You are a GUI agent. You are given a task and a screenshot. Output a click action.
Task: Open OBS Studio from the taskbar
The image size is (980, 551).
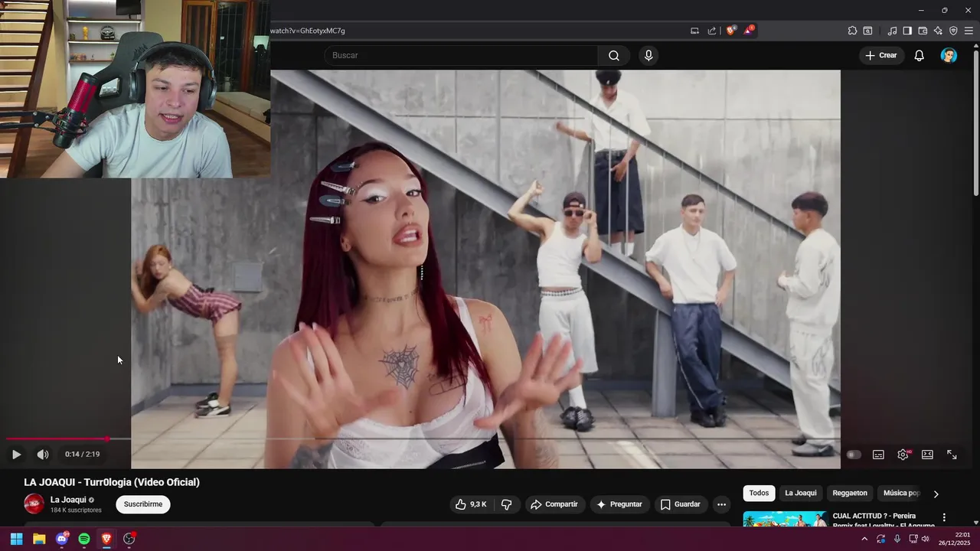tap(129, 539)
